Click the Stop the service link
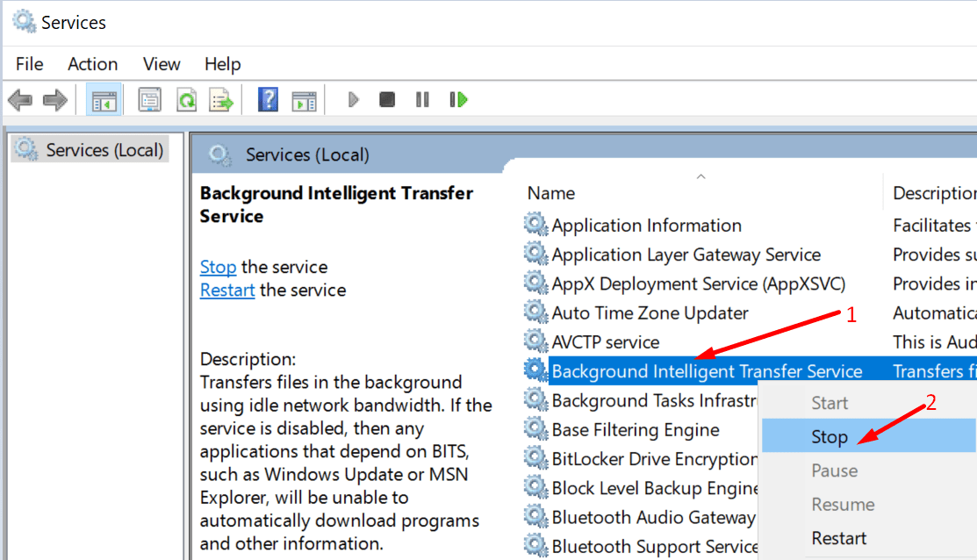Image resolution: width=977 pixels, height=560 pixels. [218, 267]
